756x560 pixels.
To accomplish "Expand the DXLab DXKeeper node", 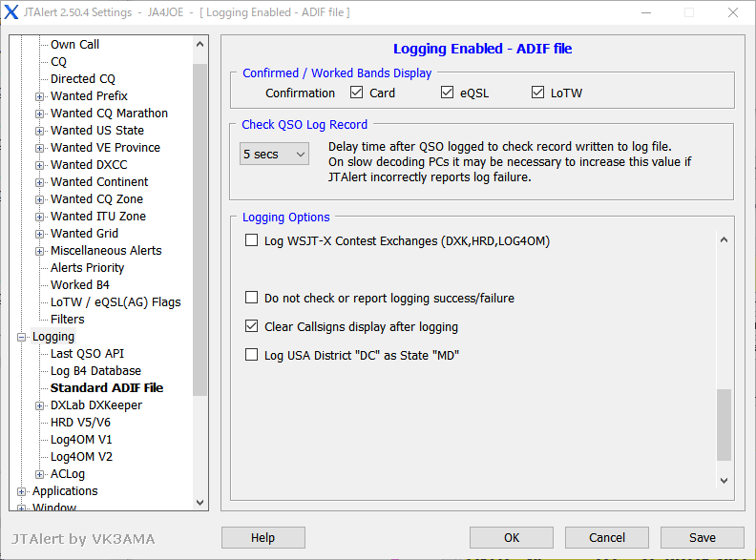I will coord(40,405).
